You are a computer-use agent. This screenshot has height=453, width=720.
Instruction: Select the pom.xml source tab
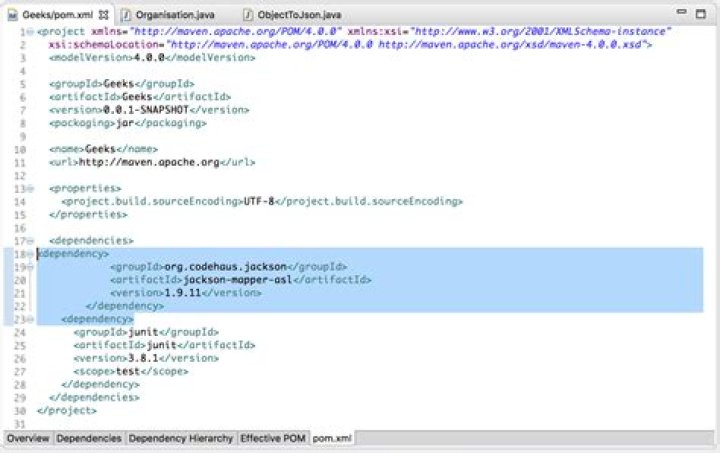click(x=332, y=438)
